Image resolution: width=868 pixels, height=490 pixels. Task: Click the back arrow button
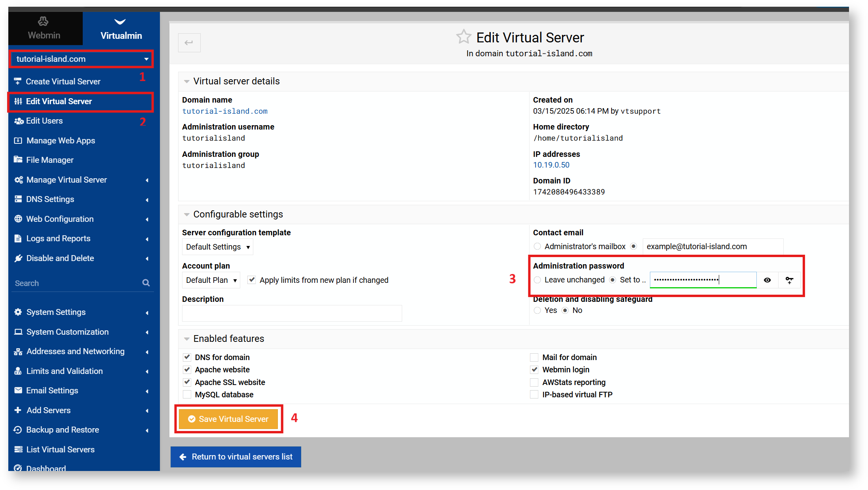(189, 43)
